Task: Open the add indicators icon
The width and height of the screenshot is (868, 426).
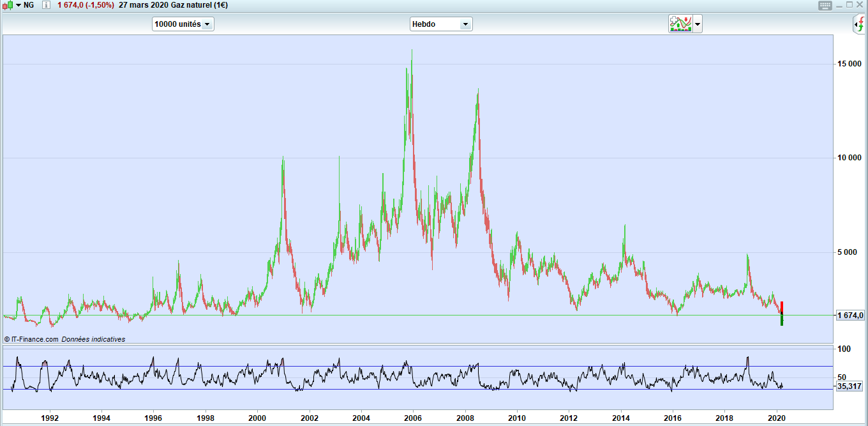Action: (680, 24)
